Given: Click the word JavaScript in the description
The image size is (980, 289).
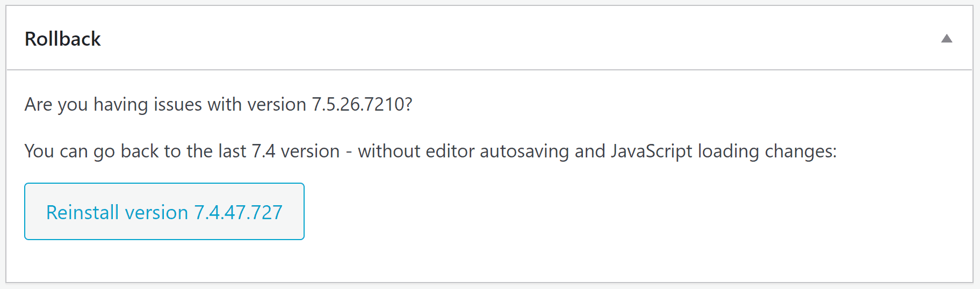Looking at the screenshot, I should 651,151.
